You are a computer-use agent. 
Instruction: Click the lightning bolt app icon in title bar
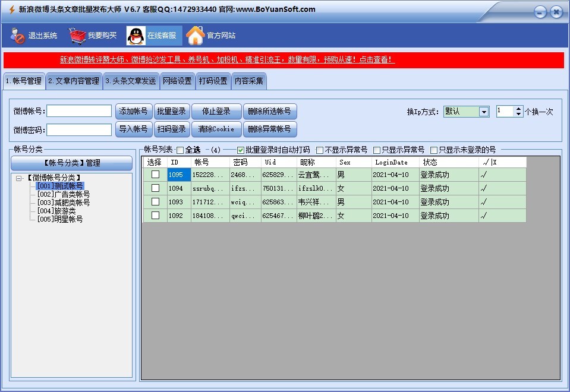pos(12,10)
